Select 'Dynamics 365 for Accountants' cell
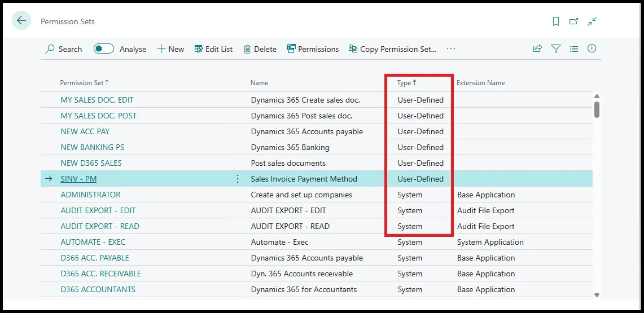This screenshot has height=313, width=644. (304, 290)
